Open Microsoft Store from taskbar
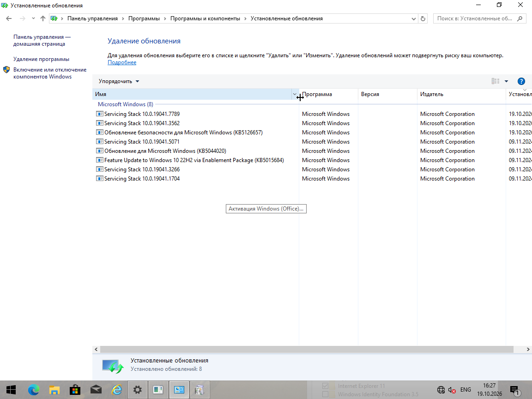 coord(75,390)
